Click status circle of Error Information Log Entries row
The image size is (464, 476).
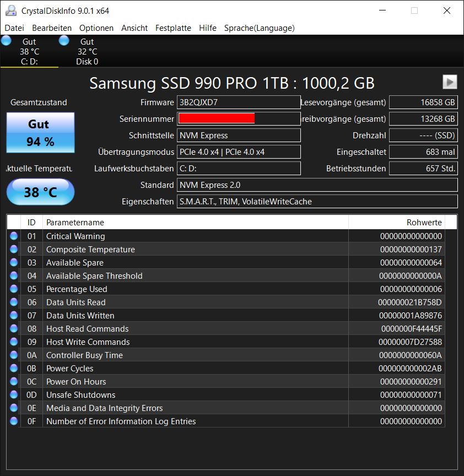14,421
